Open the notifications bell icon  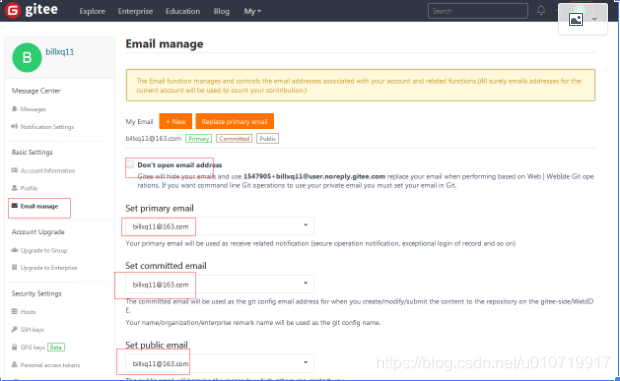click(x=541, y=11)
